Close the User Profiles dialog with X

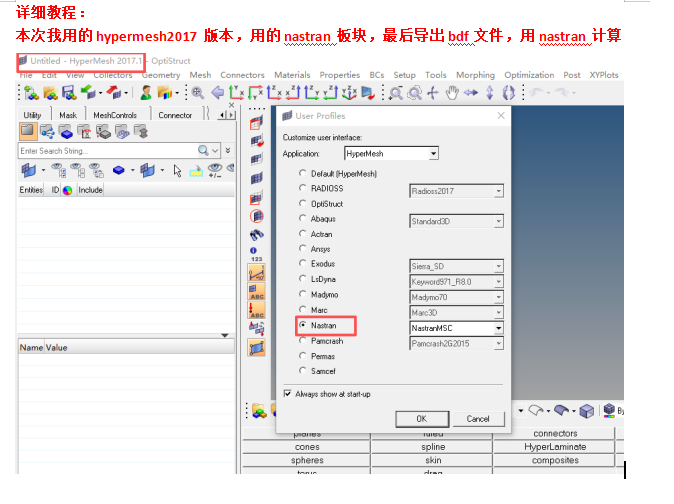pos(501,116)
